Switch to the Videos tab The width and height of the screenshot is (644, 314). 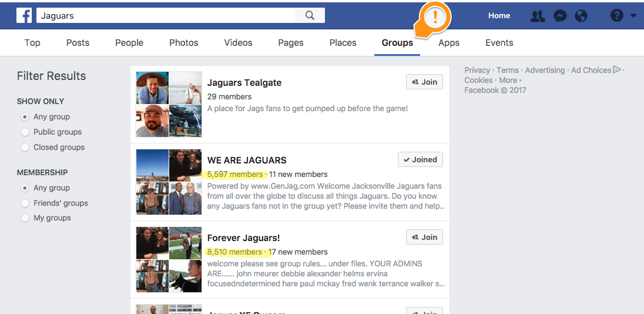238,43
